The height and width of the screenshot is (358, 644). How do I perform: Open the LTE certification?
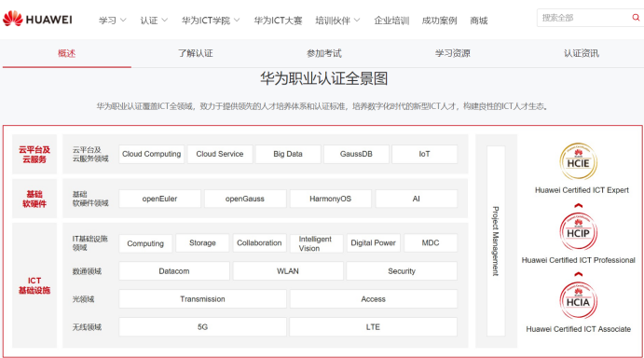click(x=374, y=327)
